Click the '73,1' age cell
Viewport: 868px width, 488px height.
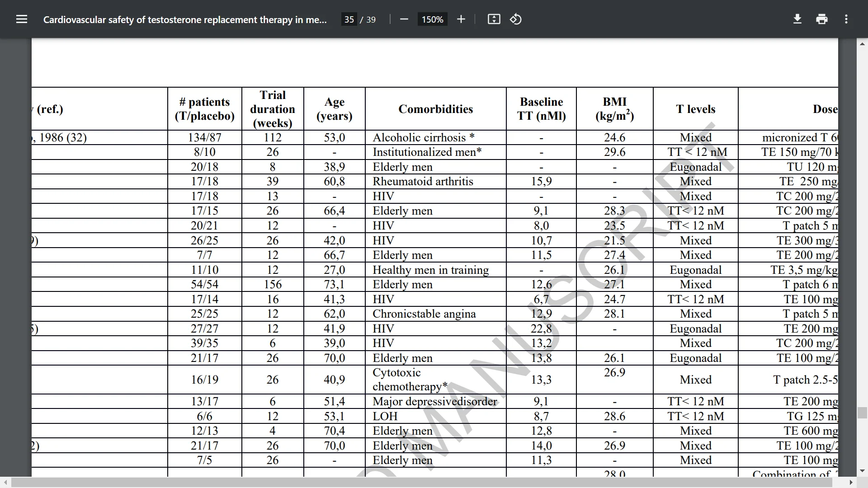tap(335, 284)
